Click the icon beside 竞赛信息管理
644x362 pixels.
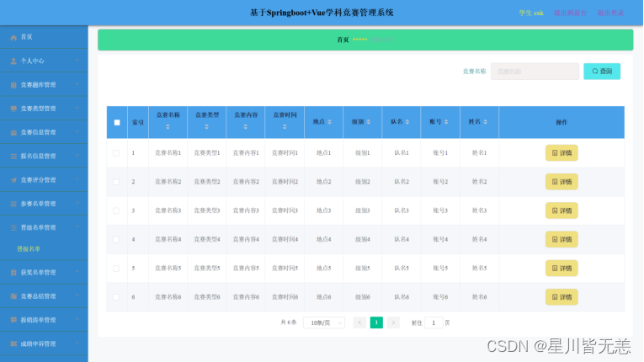pyautogui.click(x=13, y=132)
